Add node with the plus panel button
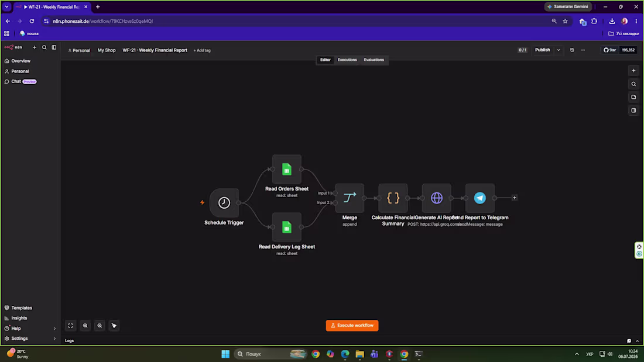The image size is (644, 362). tap(633, 71)
